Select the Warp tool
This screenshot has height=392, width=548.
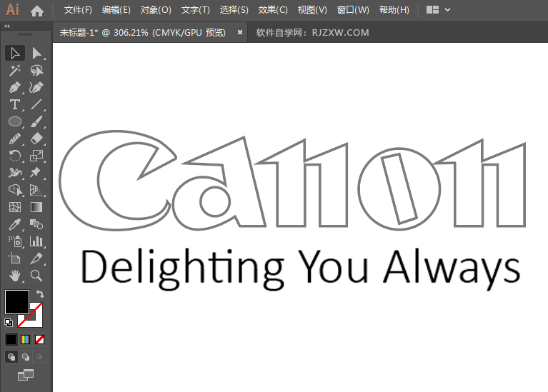click(x=15, y=173)
